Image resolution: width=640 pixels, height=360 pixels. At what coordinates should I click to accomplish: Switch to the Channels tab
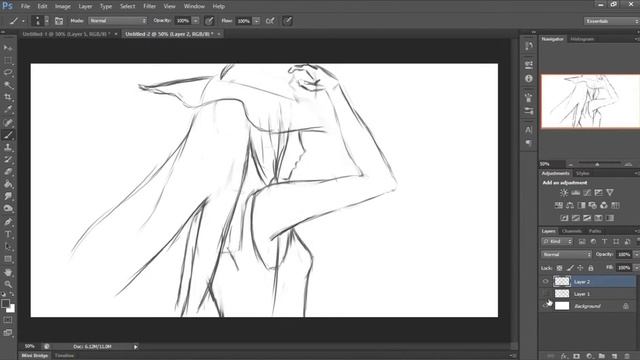(571, 231)
